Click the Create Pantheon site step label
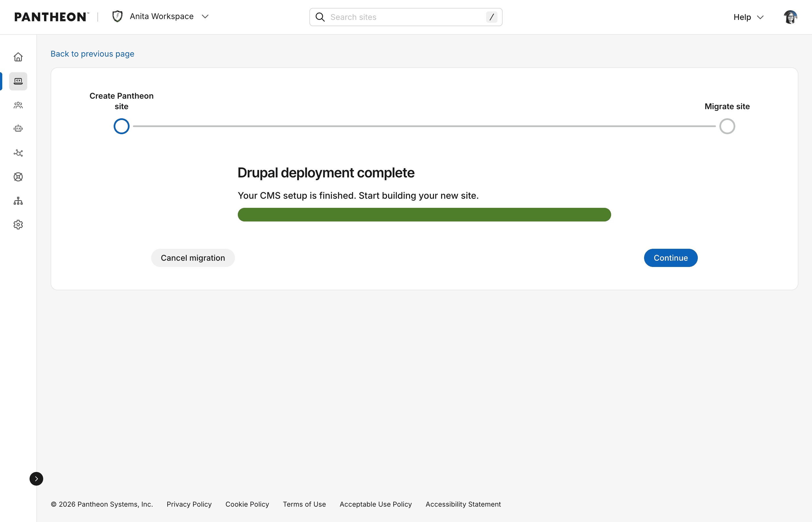The width and height of the screenshot is (812, 522). click(122, 101)
